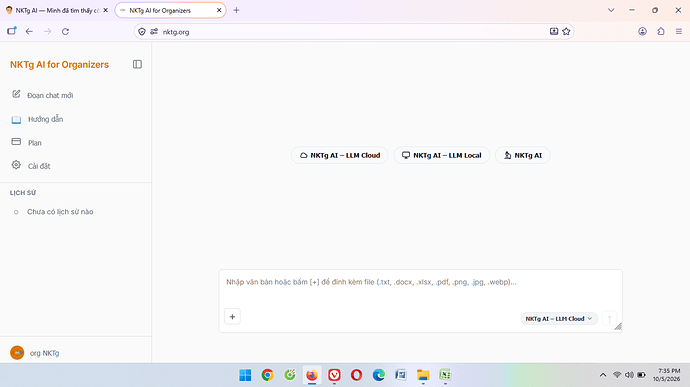This screenshot has height=387, width=690.
Task: Open the Firefox account icon
Action: pyautogui.click(x=642, y=31)
